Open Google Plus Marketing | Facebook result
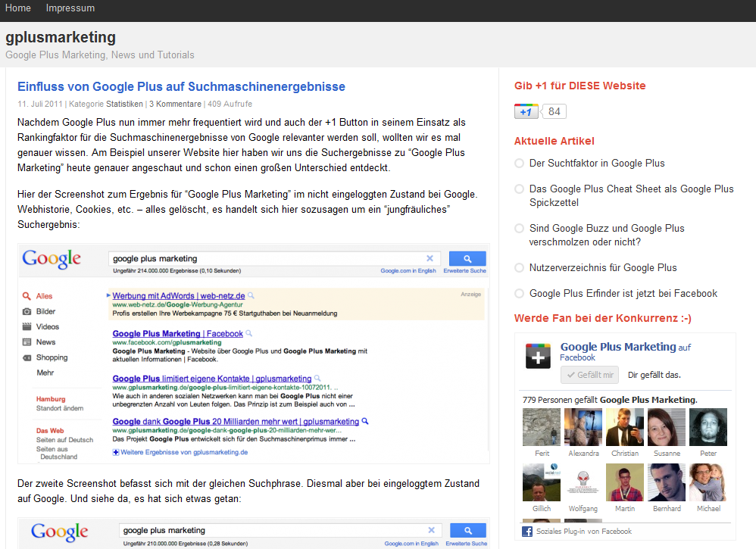This screenshot has height=549, width=756. [x=177, y=333]
